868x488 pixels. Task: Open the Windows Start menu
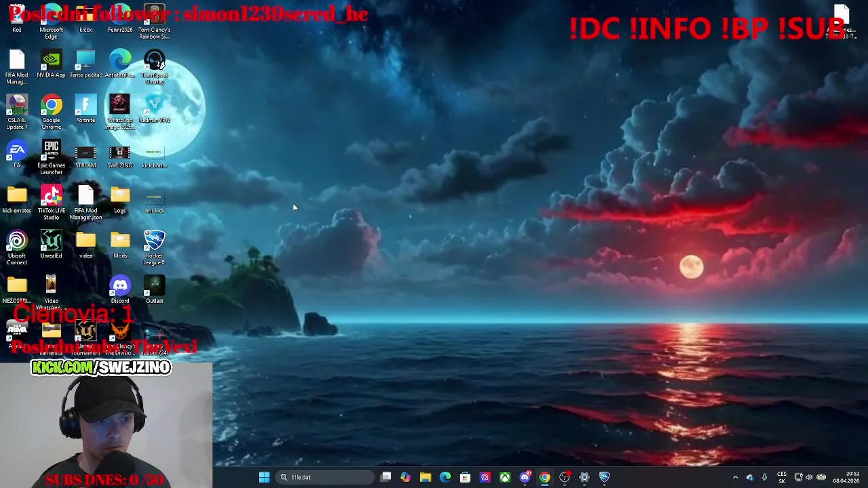pyautogui.click(x=264, y=477)
